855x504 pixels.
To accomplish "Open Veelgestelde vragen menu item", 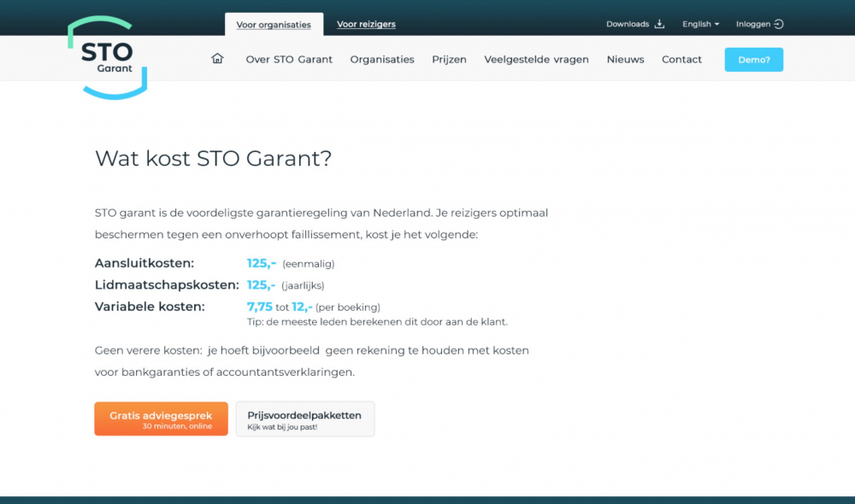I will pos(537,60).
